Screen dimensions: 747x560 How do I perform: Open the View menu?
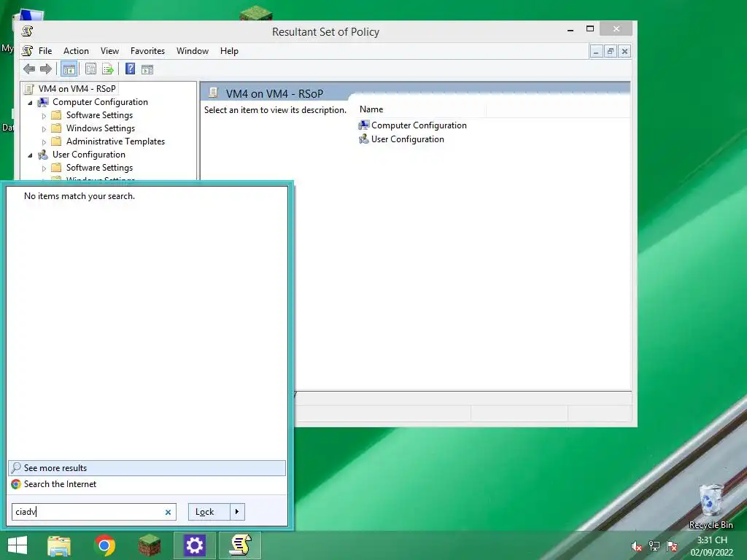pyautogui.click(x=109, y=51)
